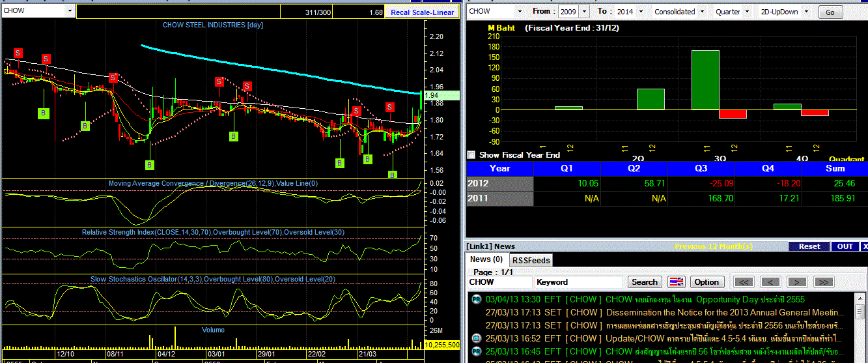
Task: Click the TV icon on 25/03/13 16:52 news
Action: click(476, 338)
